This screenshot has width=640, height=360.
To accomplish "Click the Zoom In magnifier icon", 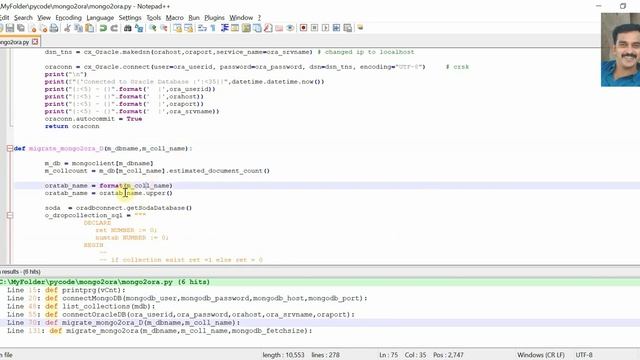I will coord(153,28).
